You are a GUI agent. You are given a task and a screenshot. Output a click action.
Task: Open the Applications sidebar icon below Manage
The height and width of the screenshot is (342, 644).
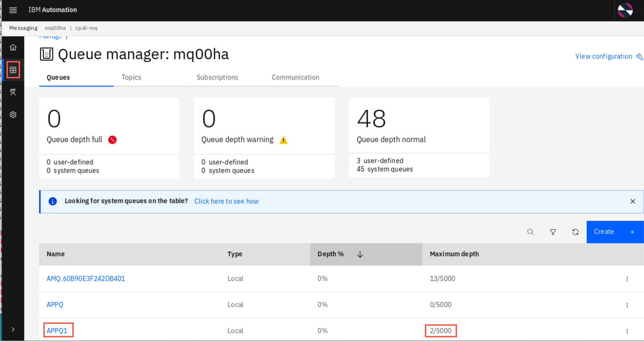13,92
